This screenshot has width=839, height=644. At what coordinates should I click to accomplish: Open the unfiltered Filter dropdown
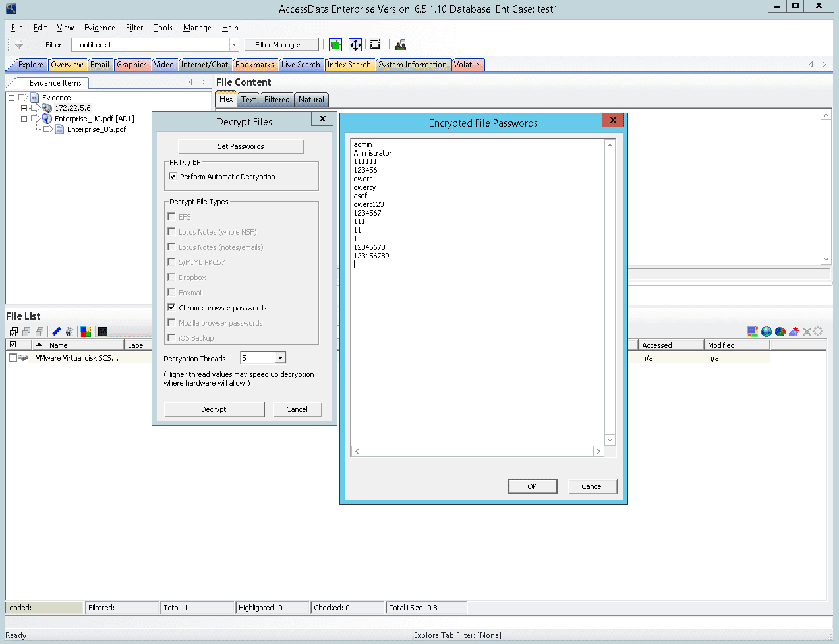tap(234, 45)
